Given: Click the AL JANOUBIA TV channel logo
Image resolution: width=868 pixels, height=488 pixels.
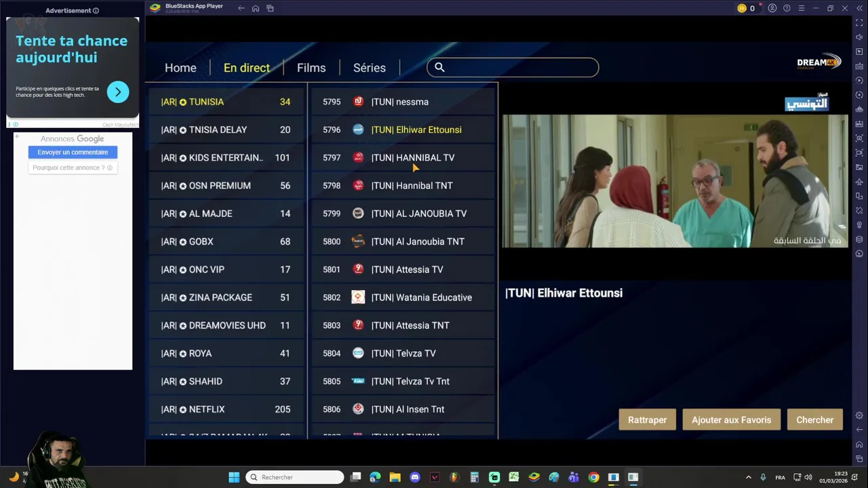Looking at the screenshot, I should 358,213.
